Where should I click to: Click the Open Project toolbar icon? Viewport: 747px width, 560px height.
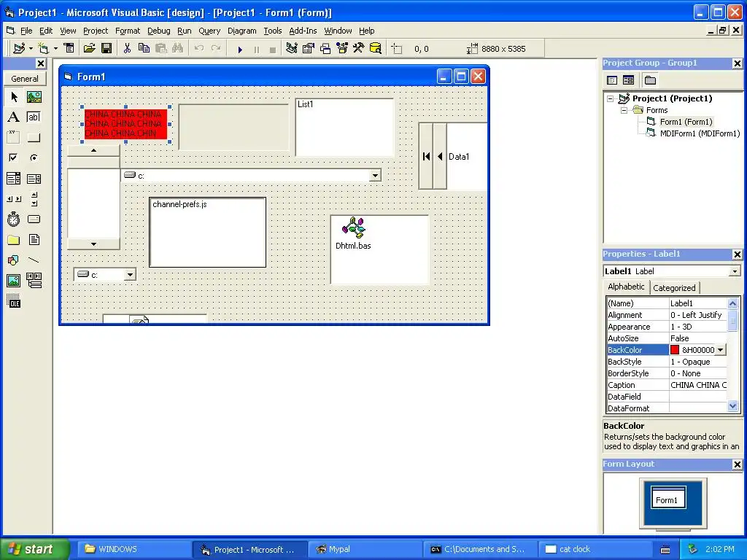pyautogui.click(x=89, y=49)
